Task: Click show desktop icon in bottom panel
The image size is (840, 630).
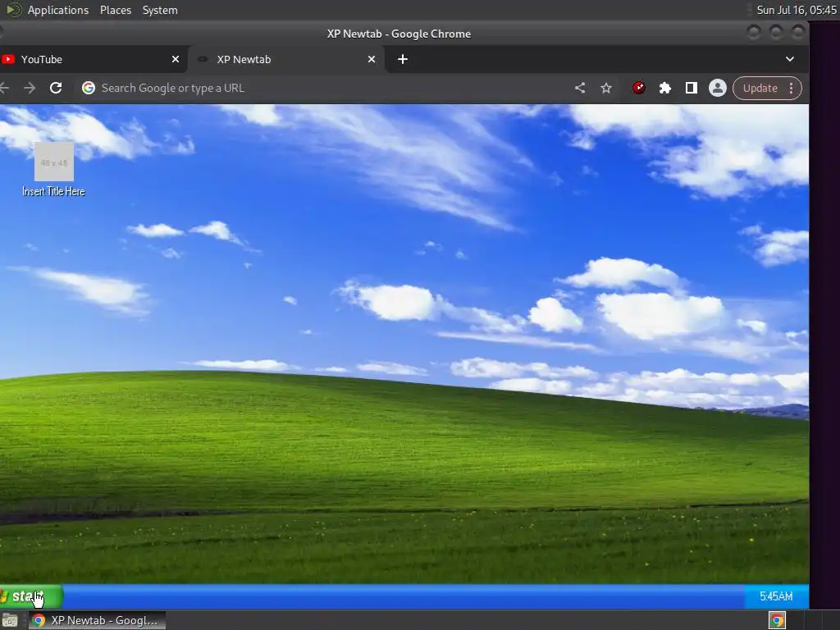Action: [x=10, y=621]
